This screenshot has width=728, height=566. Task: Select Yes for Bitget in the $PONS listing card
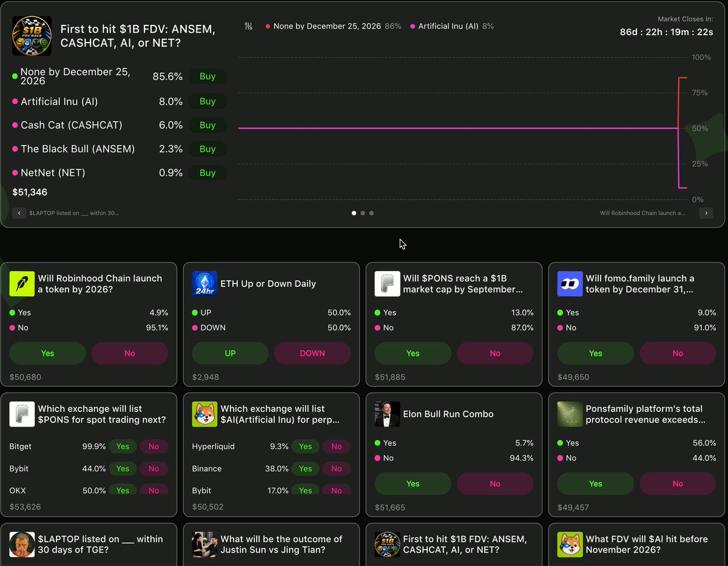tap(123, 446)
